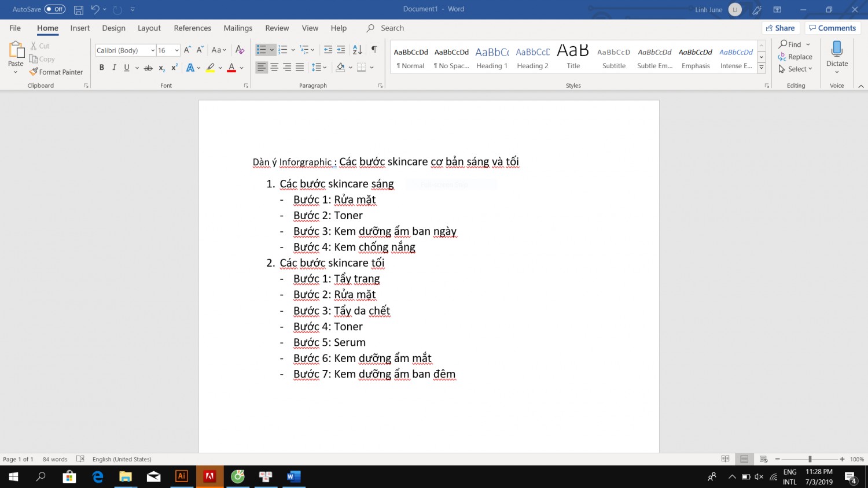
Task: Increase paragraph indent
Action: point(341,50)
